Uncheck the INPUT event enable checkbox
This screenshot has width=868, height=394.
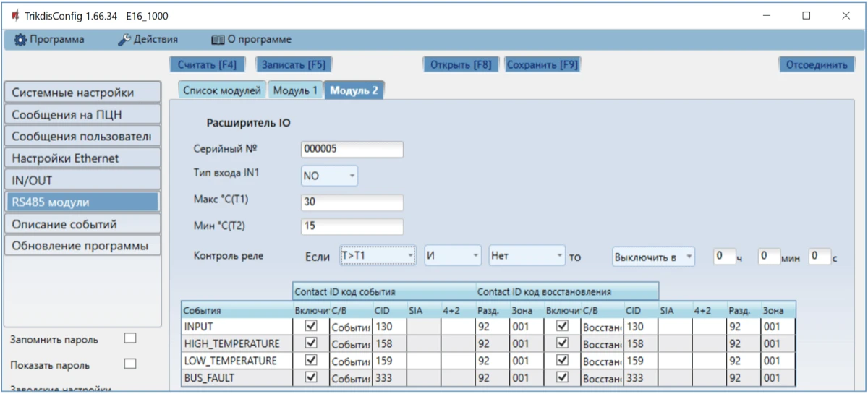tap(311, 327)
